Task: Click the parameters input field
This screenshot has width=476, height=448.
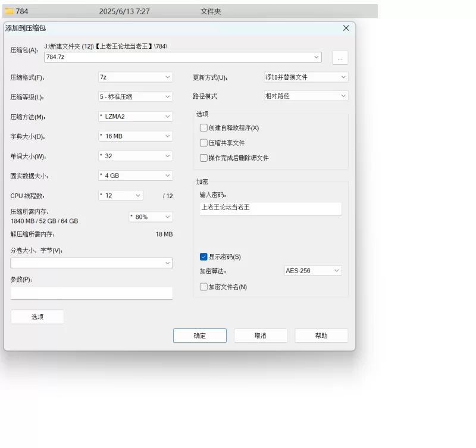Action: [x=92, y=293]
